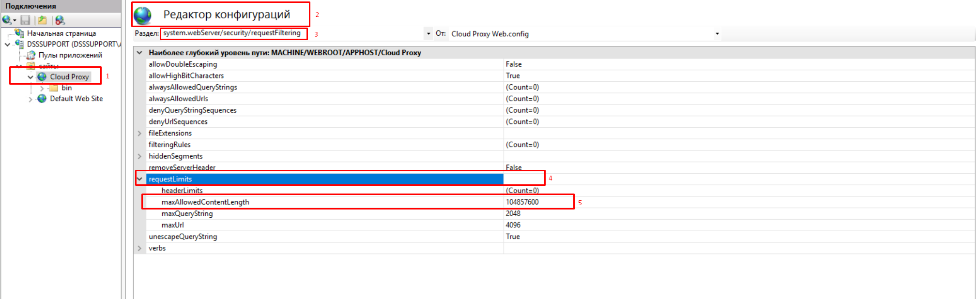980x299 pixels.
Task: Expand the fileExtensions node
Action: pos(140,134)
